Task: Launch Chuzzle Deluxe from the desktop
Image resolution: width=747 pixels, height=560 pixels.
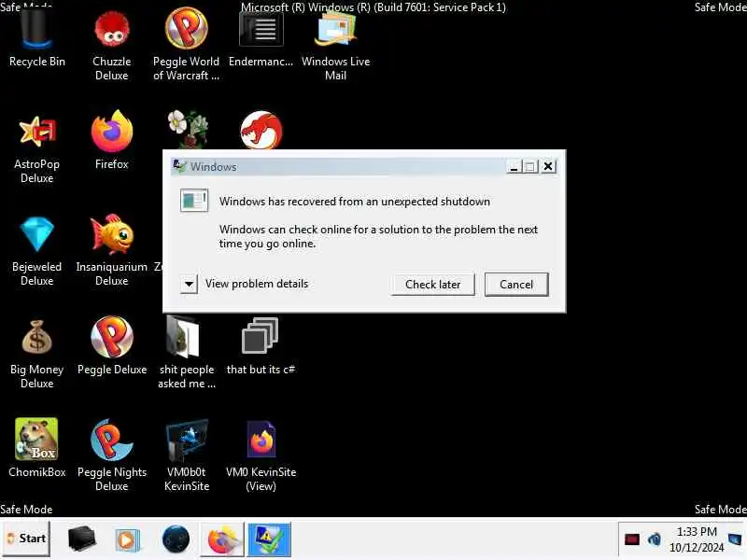Action: 111,45
